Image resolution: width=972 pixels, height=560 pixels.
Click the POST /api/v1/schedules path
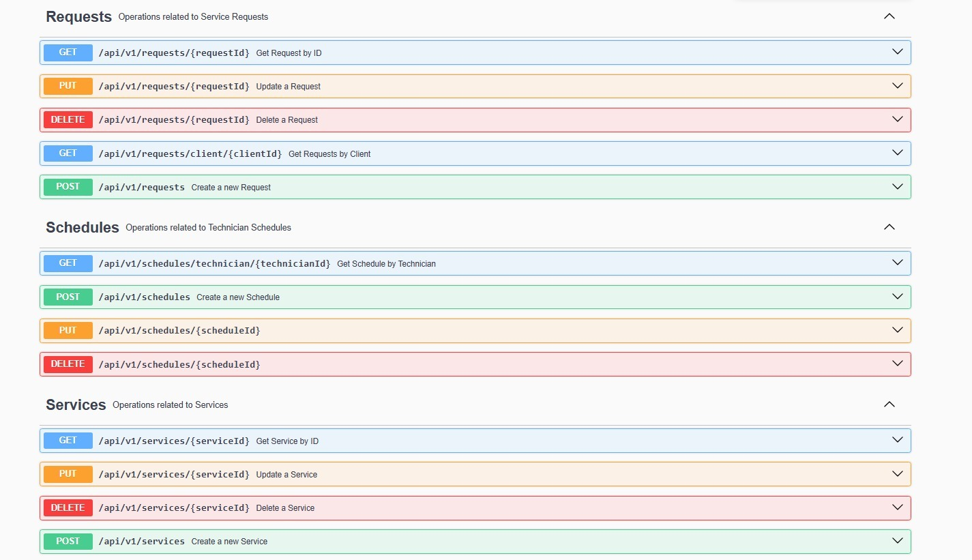coord(145,297)
